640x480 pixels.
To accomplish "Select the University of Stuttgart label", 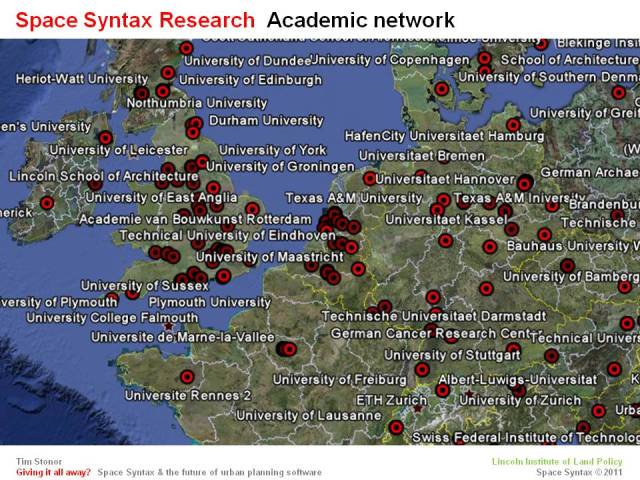I will (451, 354).
